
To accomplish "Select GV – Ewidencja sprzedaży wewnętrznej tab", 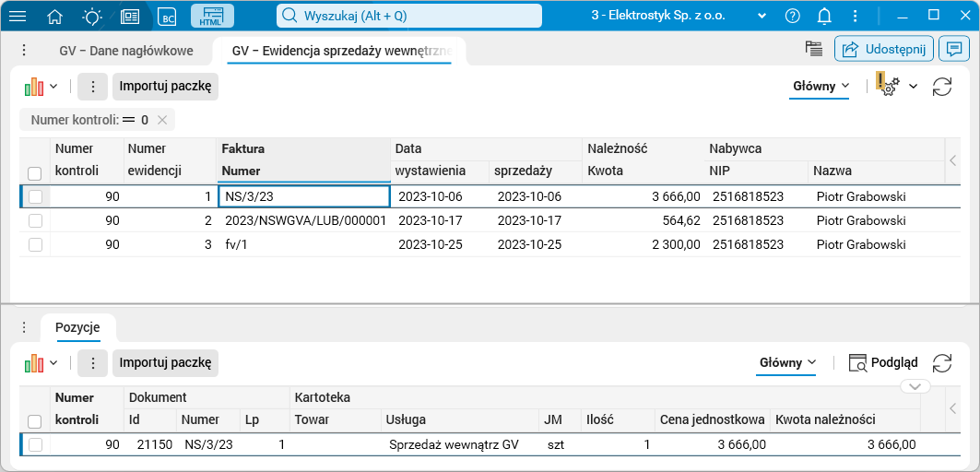I will 340,52.
